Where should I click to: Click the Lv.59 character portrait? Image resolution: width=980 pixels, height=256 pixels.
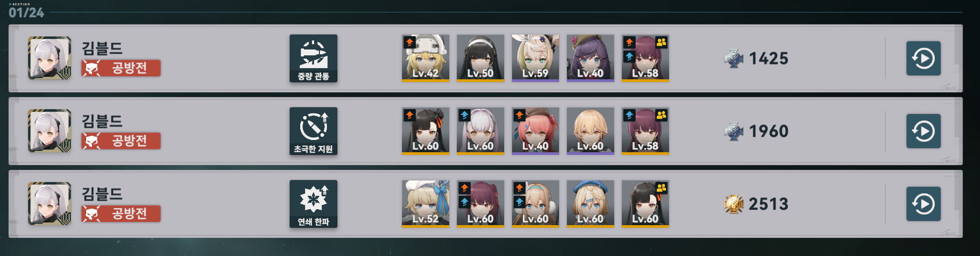(x=535, y=59)
